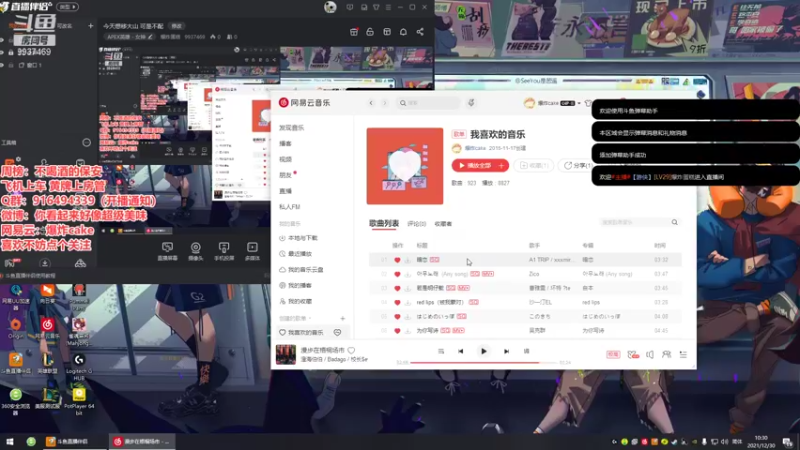Collapse the 创建的歌单 section arrow

click(310, 318)
